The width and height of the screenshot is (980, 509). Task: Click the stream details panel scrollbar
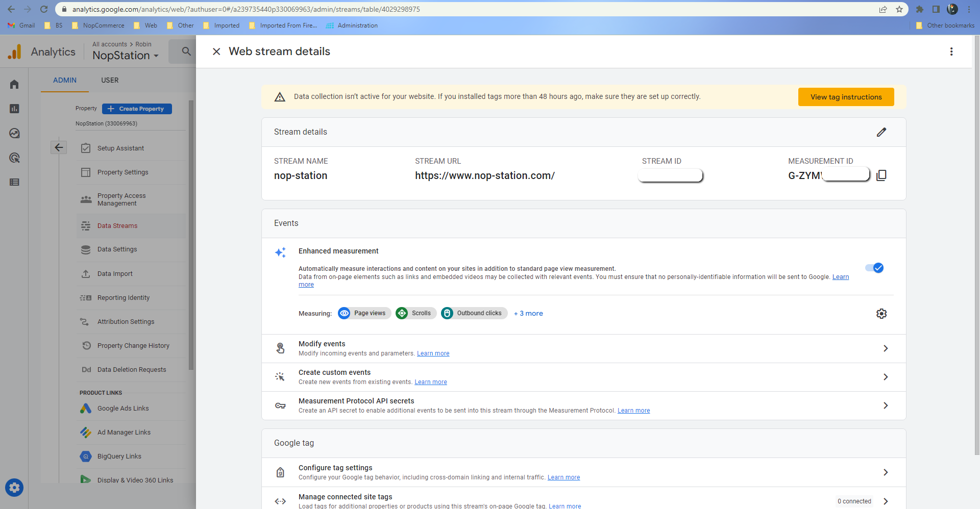click(x=977, y=245)
